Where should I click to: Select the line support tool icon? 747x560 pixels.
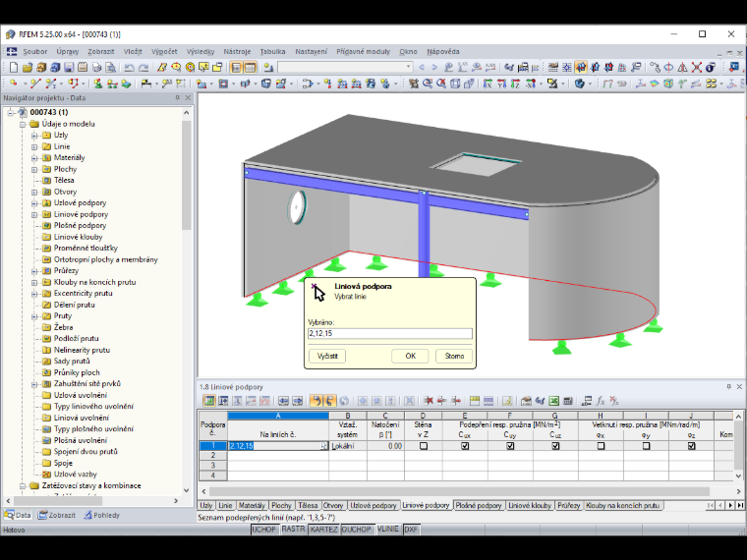coord(112,84)
